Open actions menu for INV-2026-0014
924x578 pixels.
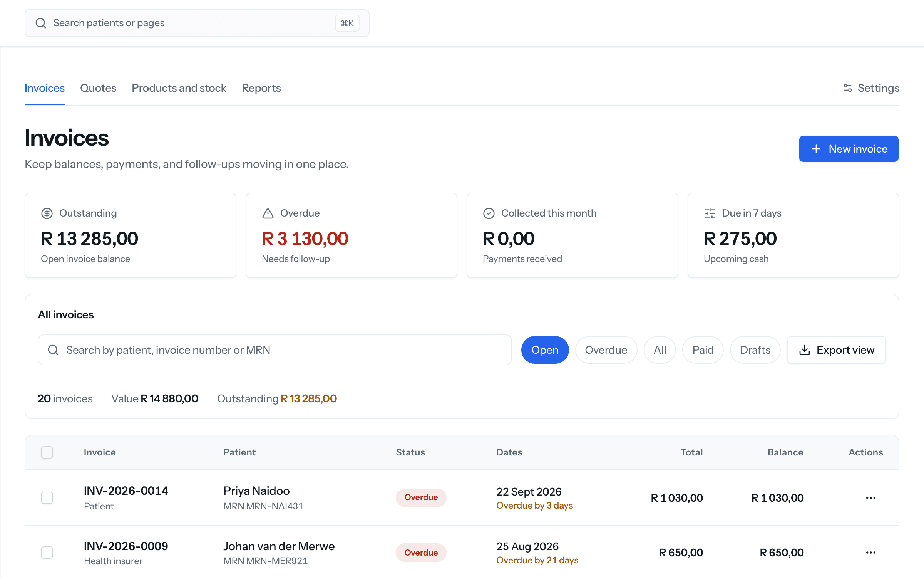871,498
